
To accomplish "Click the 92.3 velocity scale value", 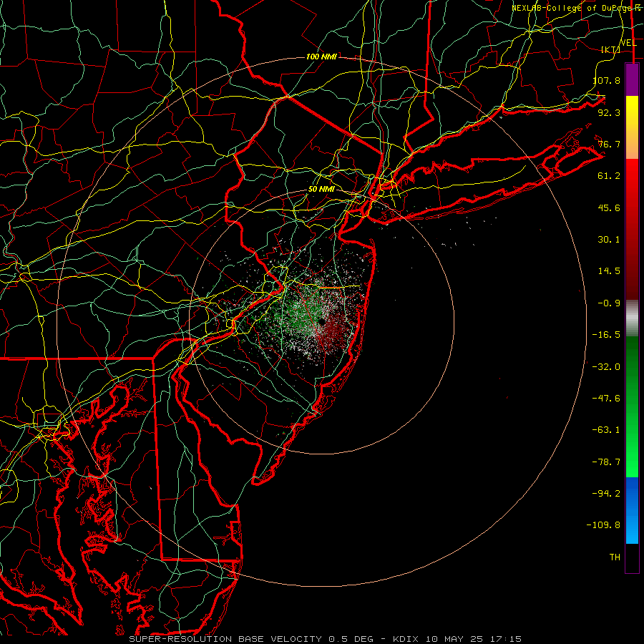I will (x=609, y=112).
